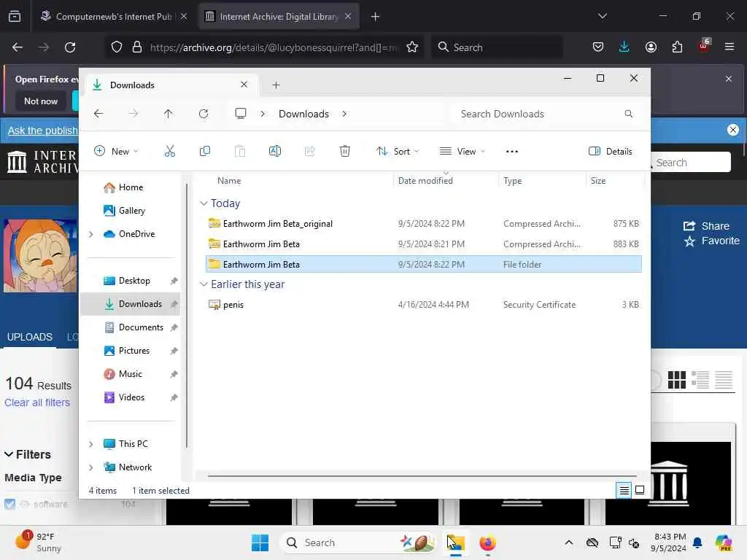Switch to details list view icon in status bar
The image size is (747, 560).
point(624,490)
